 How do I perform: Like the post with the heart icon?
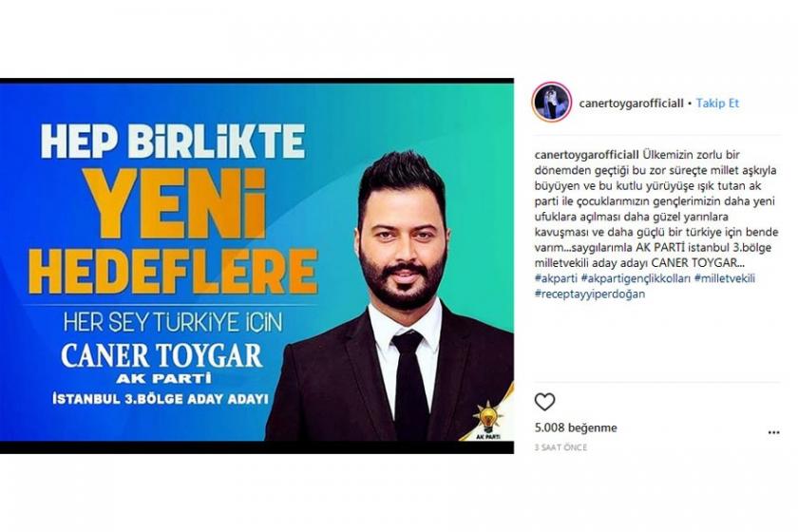pyautogui.click(x=544, y=402)
